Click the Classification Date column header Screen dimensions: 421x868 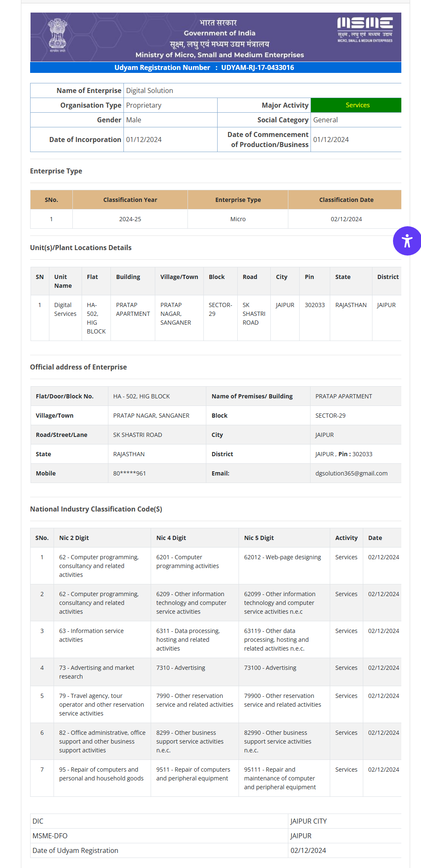346,200
